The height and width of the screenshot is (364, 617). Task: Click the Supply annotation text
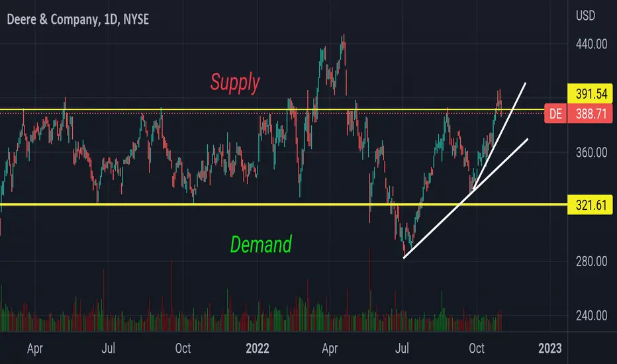[x=235, y=83]
